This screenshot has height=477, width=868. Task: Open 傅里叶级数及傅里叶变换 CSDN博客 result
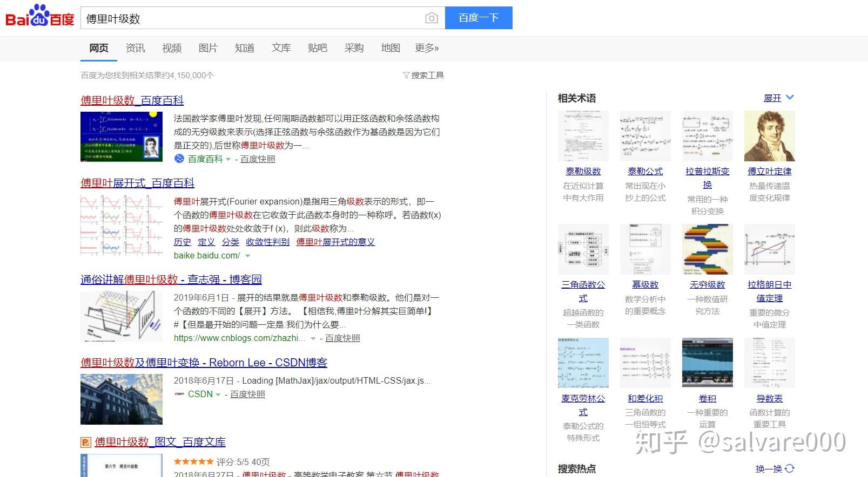pos(204,363)
